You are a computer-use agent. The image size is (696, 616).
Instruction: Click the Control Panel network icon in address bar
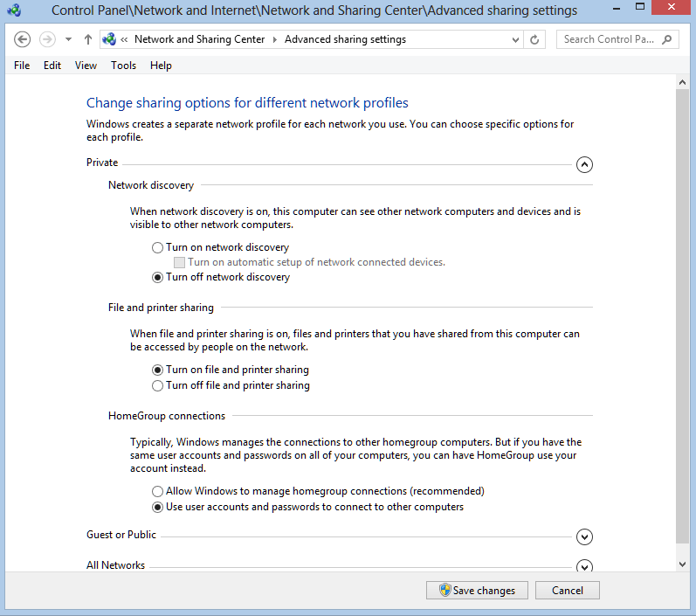pos(109,39)
